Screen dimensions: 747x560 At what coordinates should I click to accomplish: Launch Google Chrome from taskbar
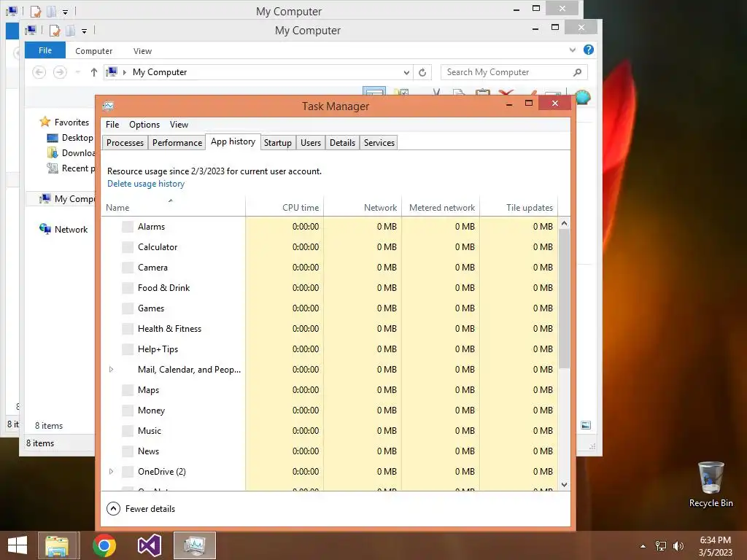tap(104, 545)
